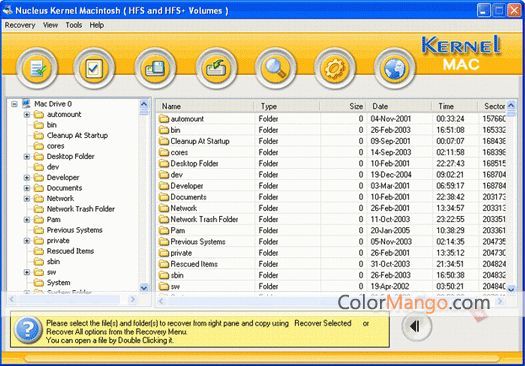Expand the Pam tree node
Viewport: 525px width, 366px height.
pos(27,220)
